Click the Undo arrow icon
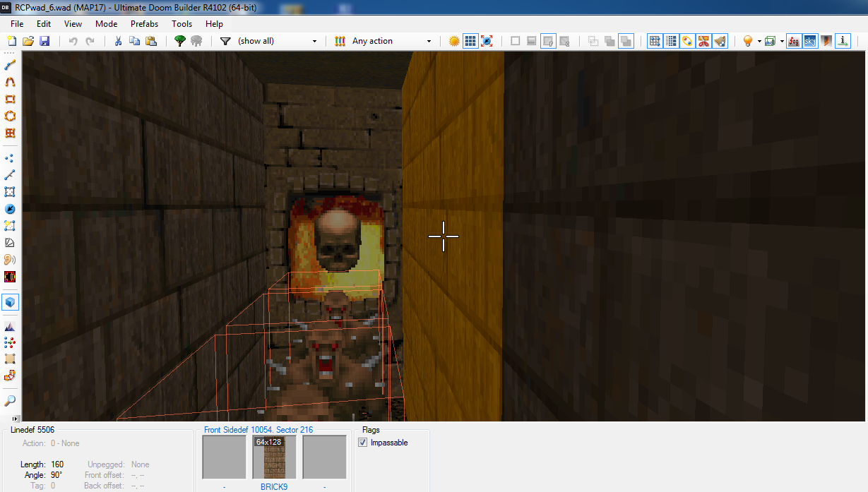This screenshot has width=868, height=492. 73,41
